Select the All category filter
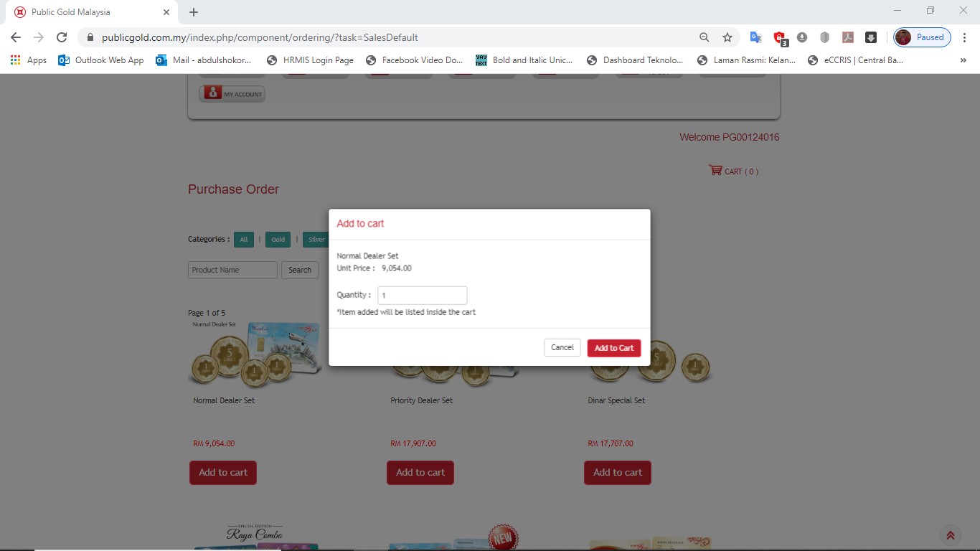The width and height of the screenshot is (980, 551). (x=244, y=240)
